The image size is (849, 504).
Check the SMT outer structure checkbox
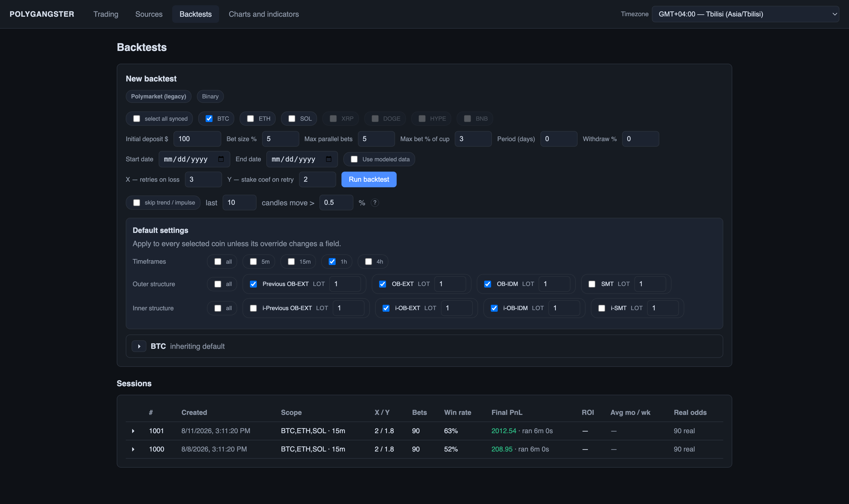[592, 284]
